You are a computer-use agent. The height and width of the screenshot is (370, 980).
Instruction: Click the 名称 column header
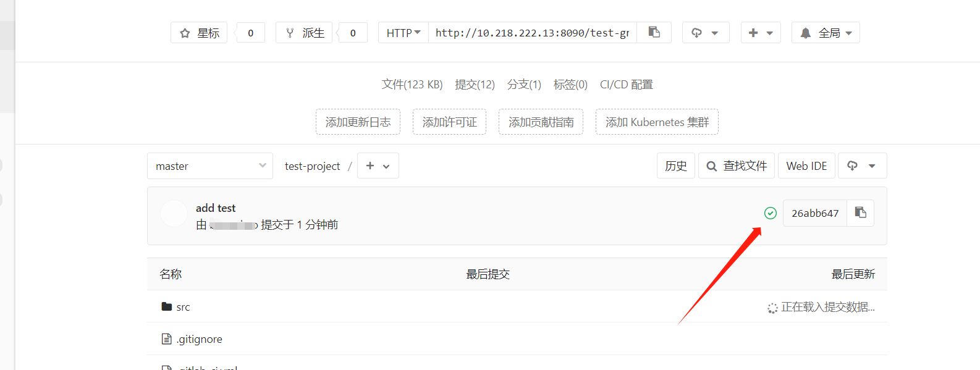pyautogui.click(x=171, y=274)
